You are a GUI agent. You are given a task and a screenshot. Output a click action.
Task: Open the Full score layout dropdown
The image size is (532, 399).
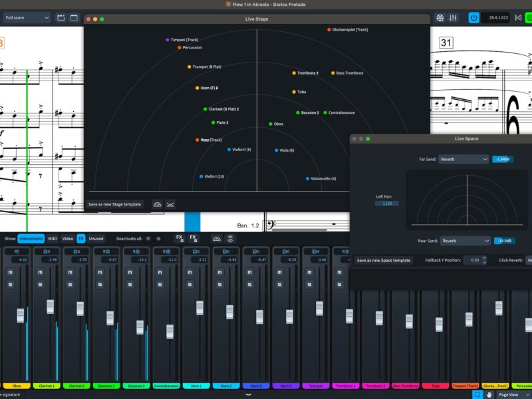point(27,18)
